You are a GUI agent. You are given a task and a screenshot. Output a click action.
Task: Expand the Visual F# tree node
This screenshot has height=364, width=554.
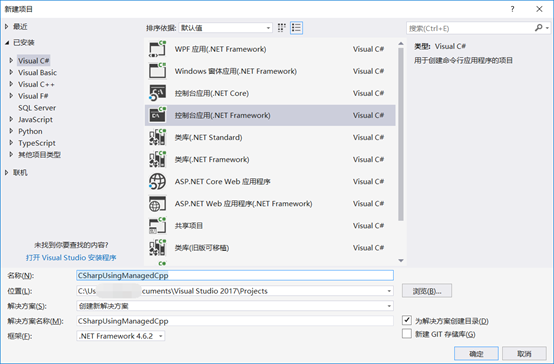(x=11, y=96)
